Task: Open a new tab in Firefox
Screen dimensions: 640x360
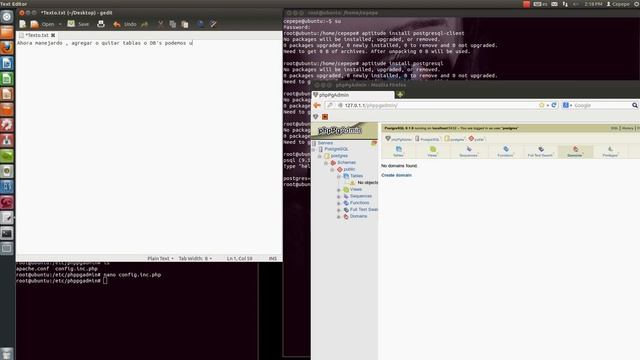Action: 400,95
